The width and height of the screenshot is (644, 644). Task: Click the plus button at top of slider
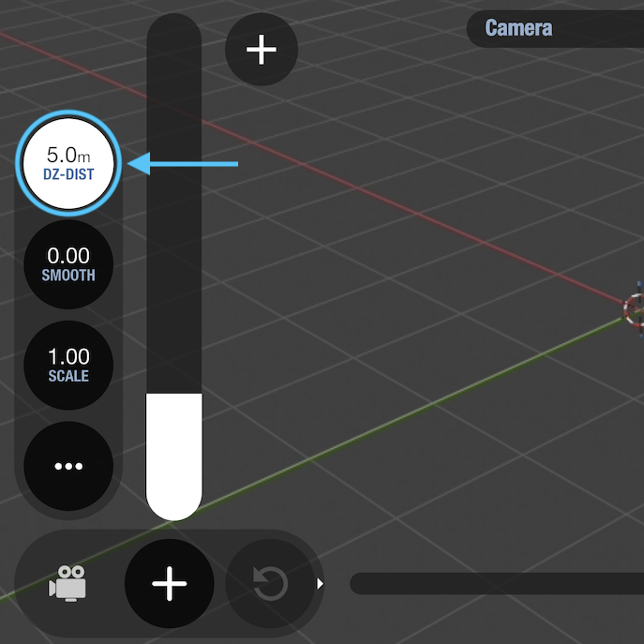pos(262,50)
